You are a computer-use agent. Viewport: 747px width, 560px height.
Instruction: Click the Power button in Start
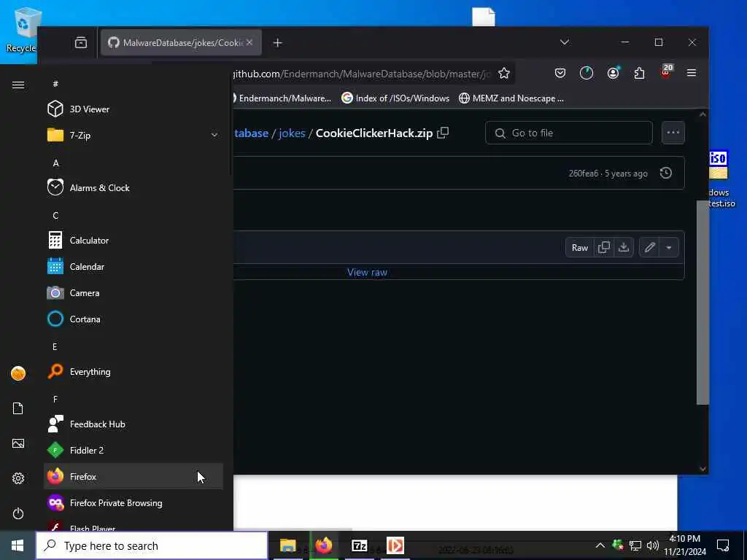[x=18, y=513]
